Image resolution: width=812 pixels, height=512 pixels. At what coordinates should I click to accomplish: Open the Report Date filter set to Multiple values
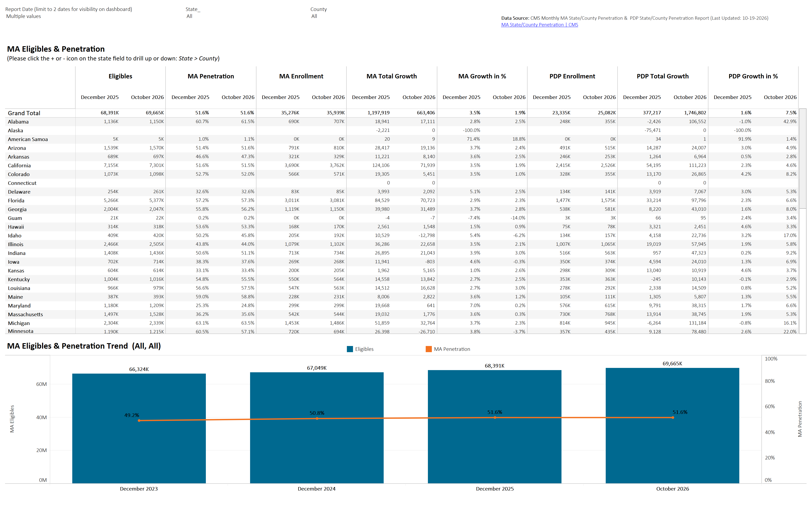coord(24,16)
